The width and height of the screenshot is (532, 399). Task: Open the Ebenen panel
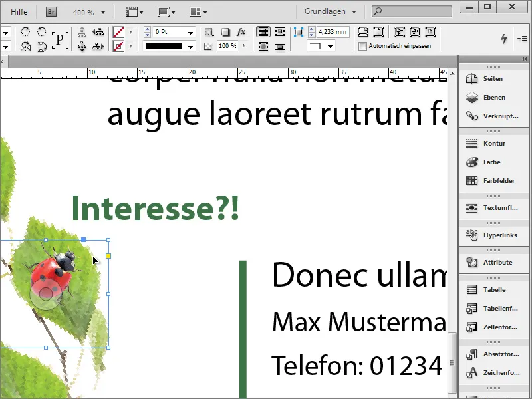[x=493, y=97]
